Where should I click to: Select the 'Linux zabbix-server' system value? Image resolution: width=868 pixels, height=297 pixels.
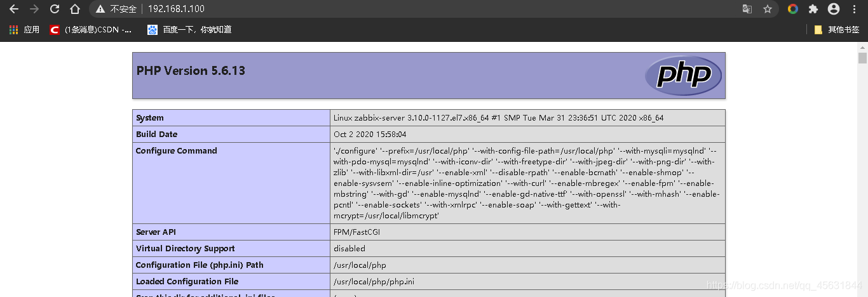point(498,118)
